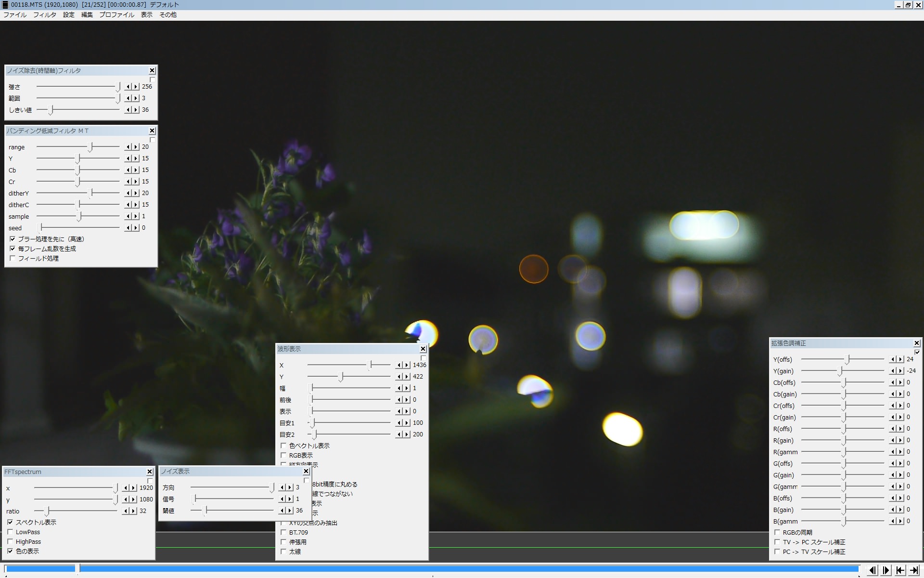Open the フィルタ menu
924x578 pixels.
click(44, 15)
